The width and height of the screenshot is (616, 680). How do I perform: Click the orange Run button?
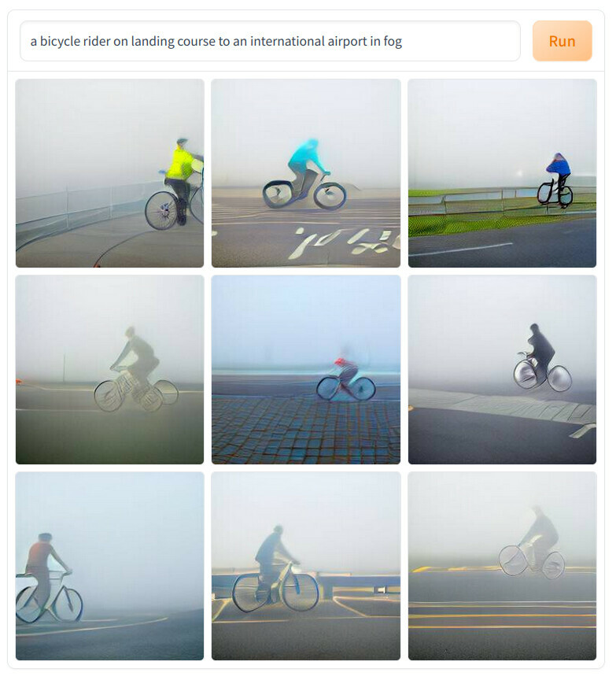click(562, 41)
